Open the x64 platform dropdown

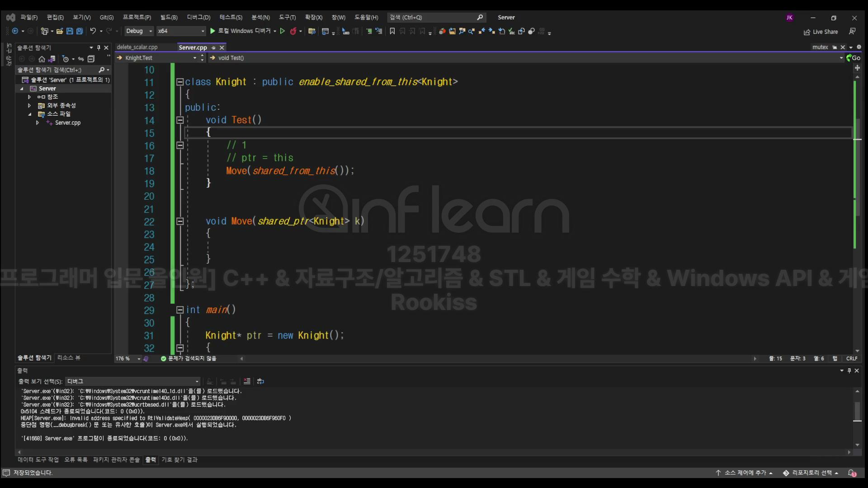[181, 31]
